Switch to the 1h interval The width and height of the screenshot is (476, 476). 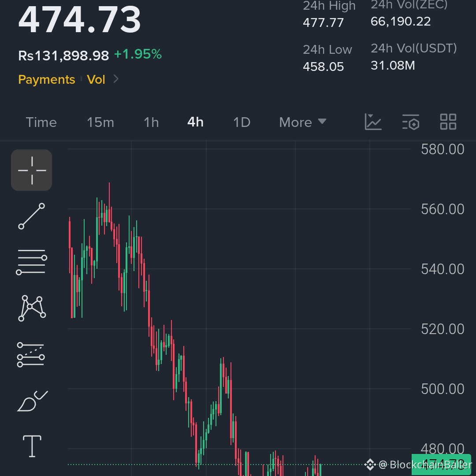tap(151, 123)
